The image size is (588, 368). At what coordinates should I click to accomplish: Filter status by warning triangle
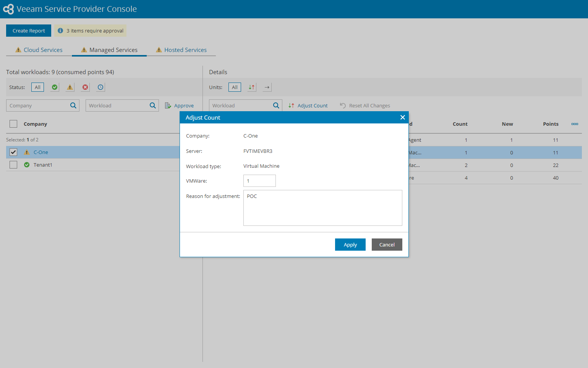[x=70, y=87]
